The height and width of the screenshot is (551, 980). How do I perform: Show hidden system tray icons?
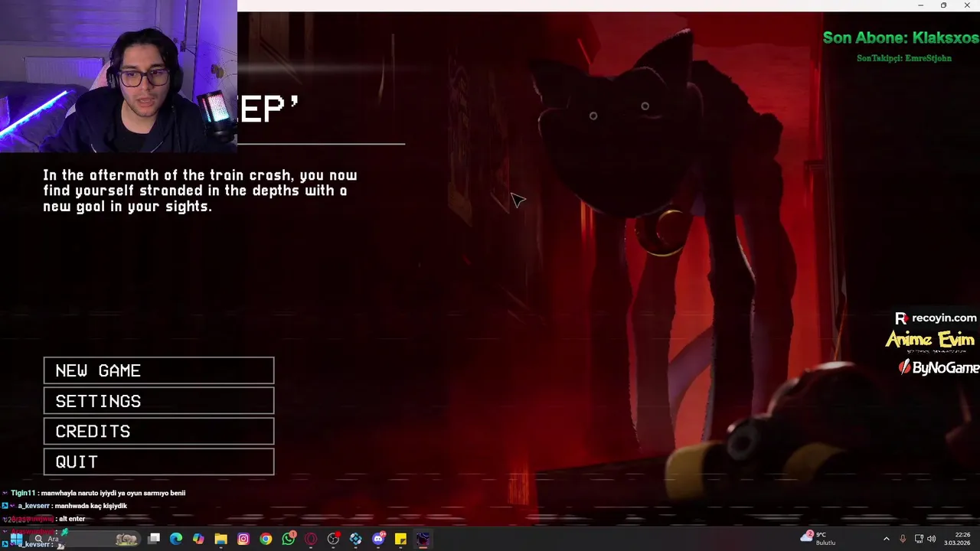(887, 539)
